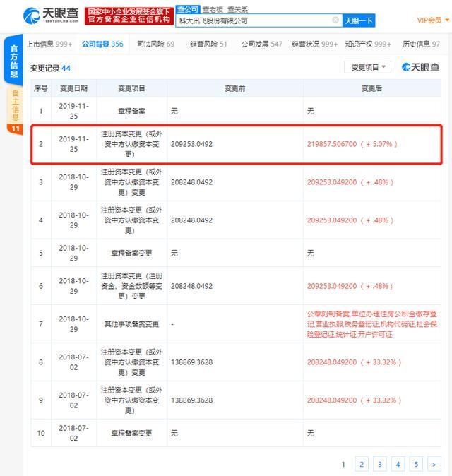452x476 pixels.
Task: Click 其他事项备案变更 in row 7
Action: pyautogui.click(x=132, y=324)
